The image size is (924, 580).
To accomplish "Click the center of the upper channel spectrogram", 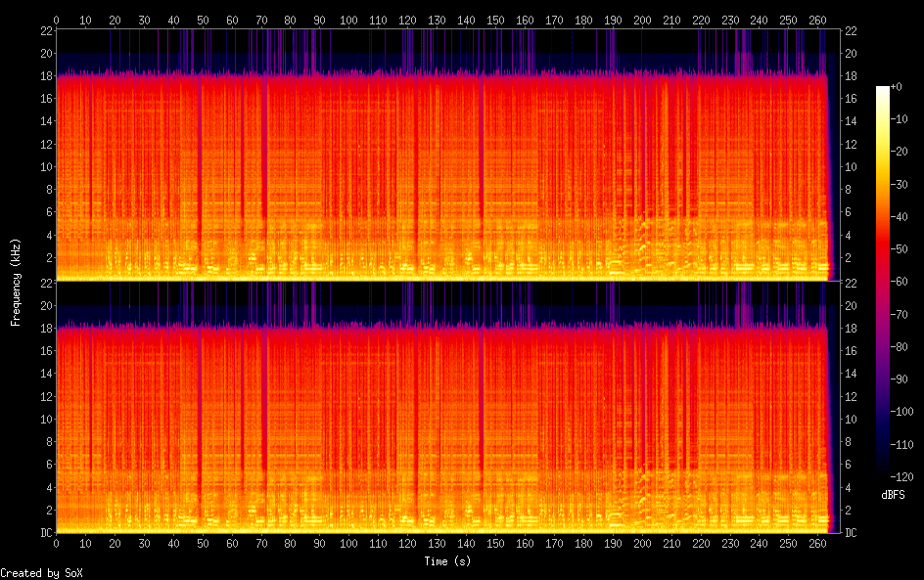I will tap(447, 155).
